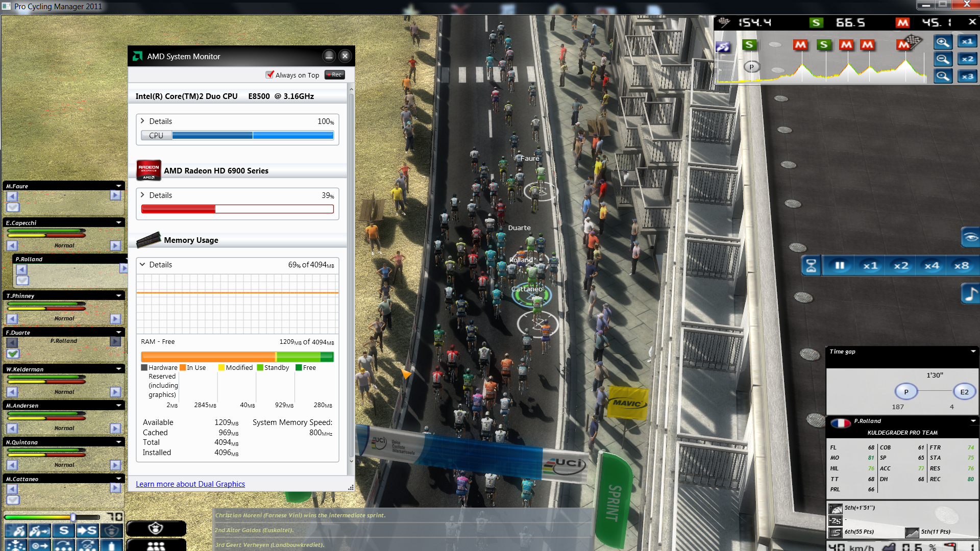Open W.Kelderman rider dropdown
980x551 pixels.
pyautogui.click(x=118, y=369)
